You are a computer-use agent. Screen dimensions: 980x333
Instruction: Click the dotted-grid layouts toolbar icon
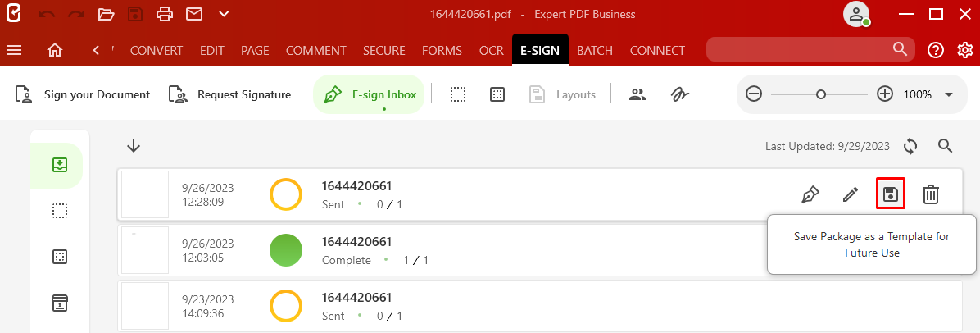(x=497, y=94)
